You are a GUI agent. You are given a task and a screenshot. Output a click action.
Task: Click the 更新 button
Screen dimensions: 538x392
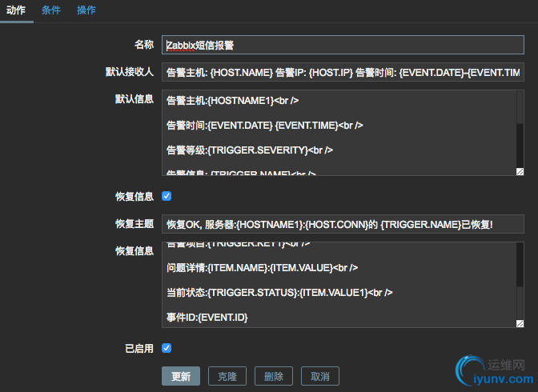[x=181, y=376]
